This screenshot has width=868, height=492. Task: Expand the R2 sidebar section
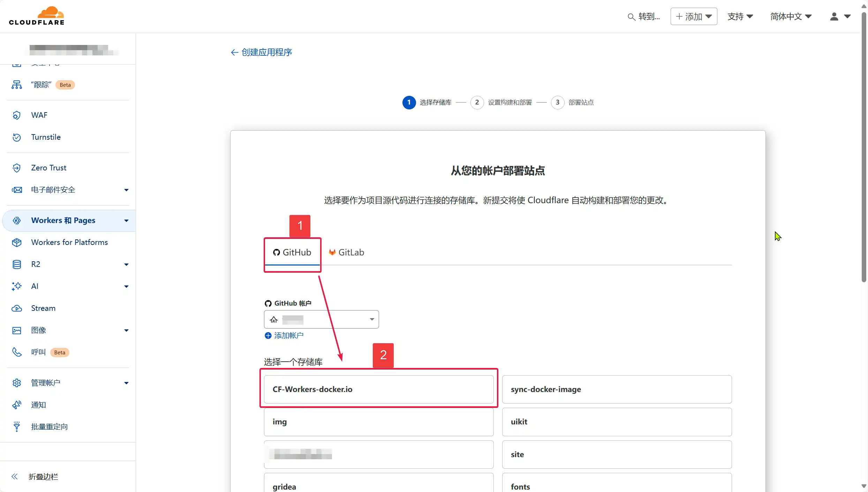tap(126, 264)
